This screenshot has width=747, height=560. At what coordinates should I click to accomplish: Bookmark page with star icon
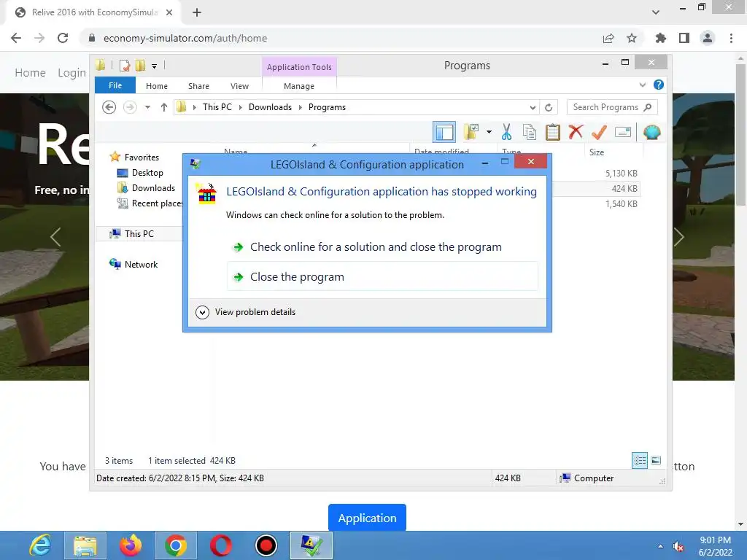[x=632, y=38]
